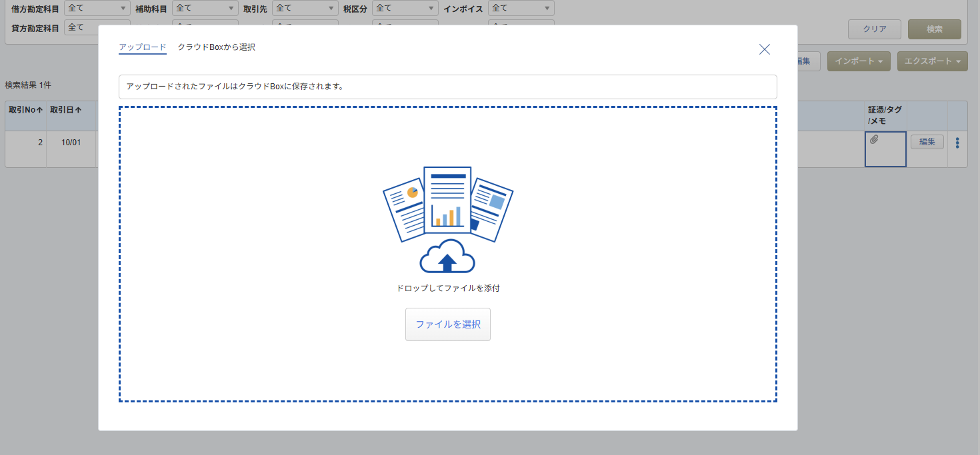This screenshot has height=455, width=980.
Task: Close the upload dialog with the X
Action: coord(765,49)
